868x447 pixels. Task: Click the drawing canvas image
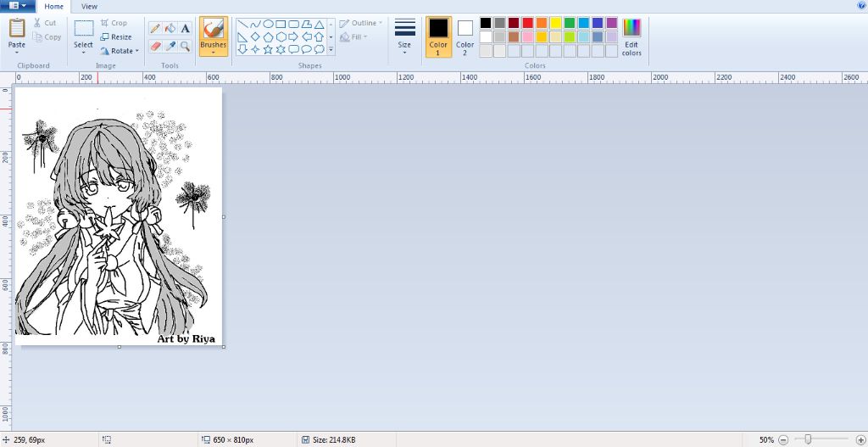click(119, 216)
